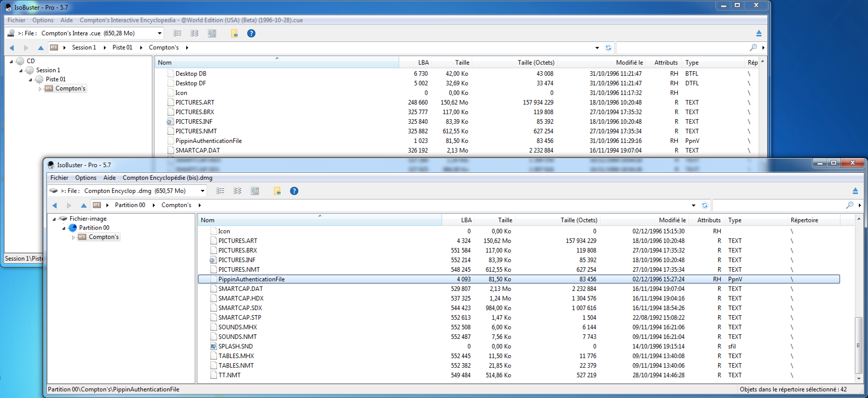Click the search magnifier icon in dmg window
Screen dimensions: 868x398
pos(850,205)
